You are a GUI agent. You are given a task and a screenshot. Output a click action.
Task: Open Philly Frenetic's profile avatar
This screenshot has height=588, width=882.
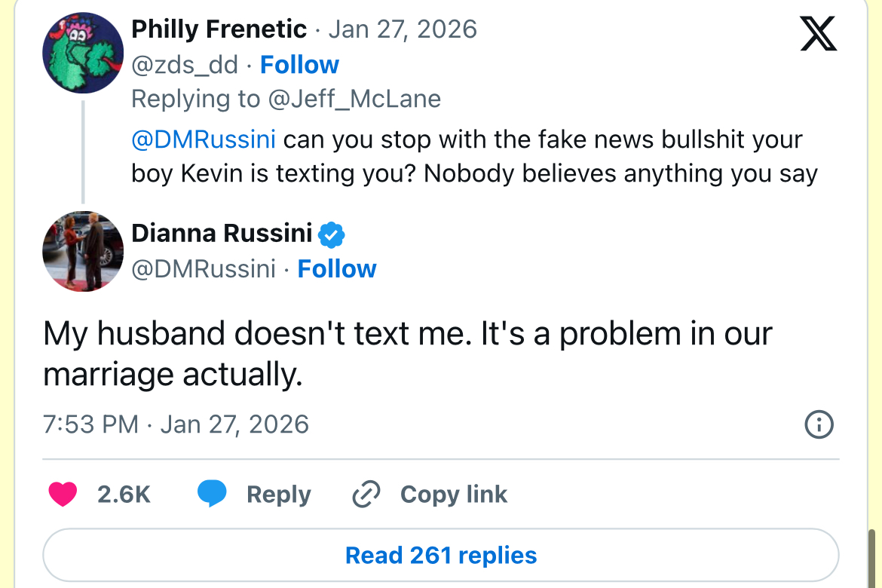click(83, 53)
